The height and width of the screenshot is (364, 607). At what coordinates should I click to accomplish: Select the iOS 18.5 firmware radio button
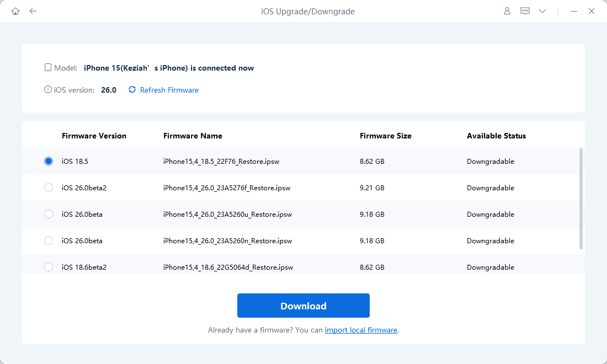click(x=49, y=161)
